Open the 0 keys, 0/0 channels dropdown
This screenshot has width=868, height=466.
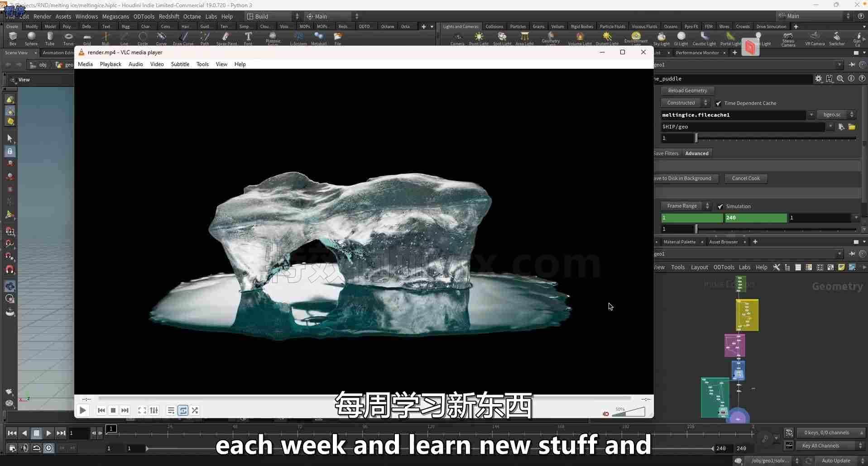(x=831, y=433)
